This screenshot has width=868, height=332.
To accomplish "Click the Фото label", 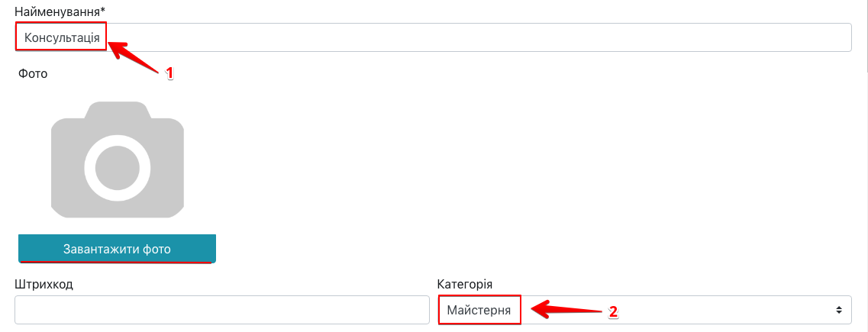I will coord(31,74).
